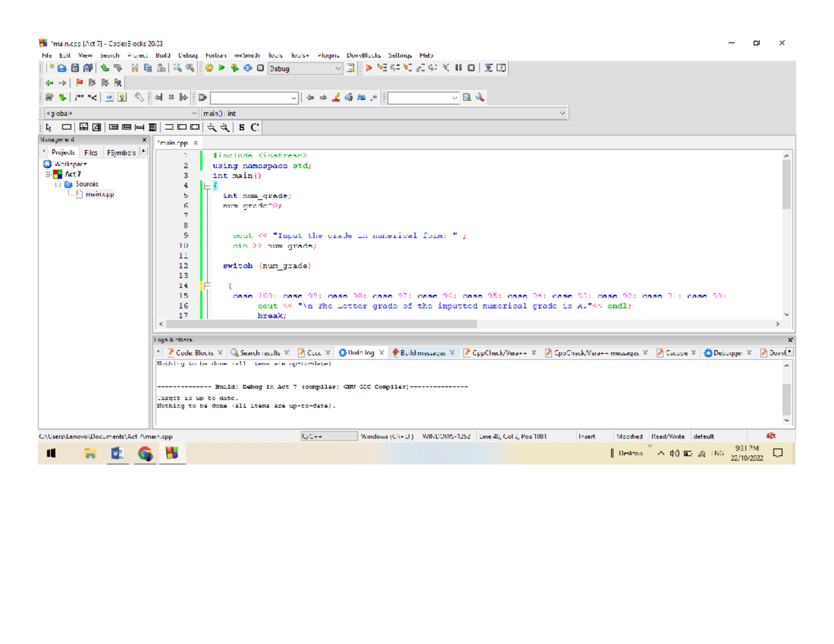Collapse the fold marker at line 4
The width and height of the screenshot is (834, 644).
tap(206, 186)
